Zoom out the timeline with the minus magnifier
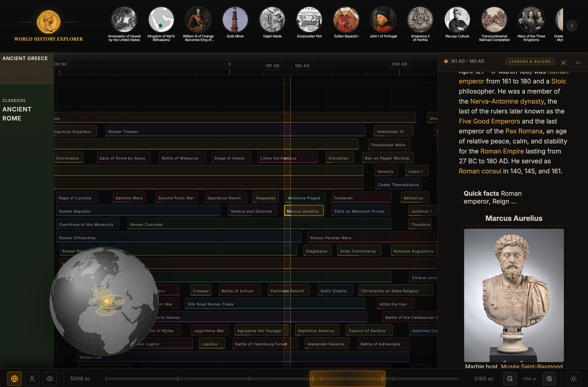588x387 pixels. (510, 378)
